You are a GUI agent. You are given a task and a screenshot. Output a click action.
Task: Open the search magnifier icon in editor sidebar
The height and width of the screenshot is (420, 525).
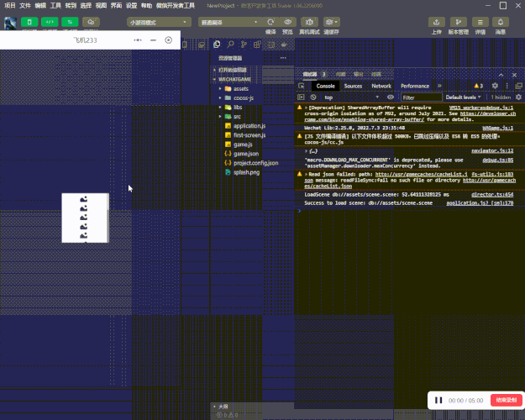tap(230, 45)
